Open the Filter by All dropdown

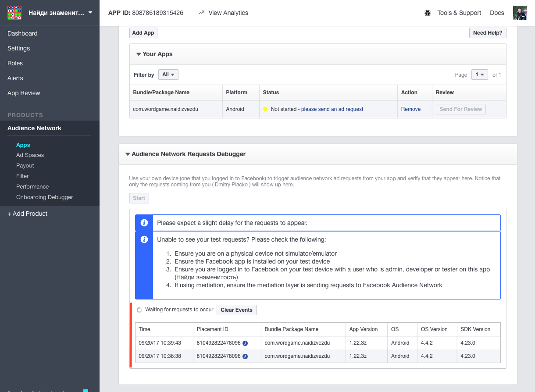pos(168,75)
